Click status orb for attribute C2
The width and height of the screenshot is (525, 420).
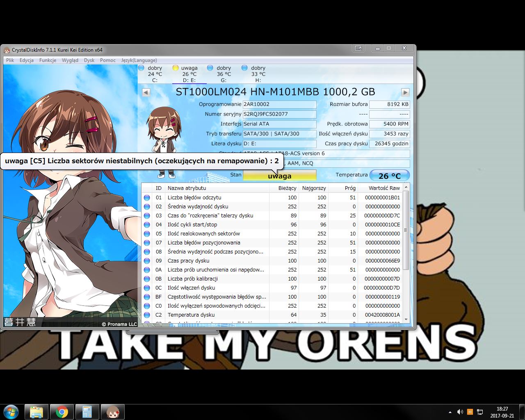point(147,315)
